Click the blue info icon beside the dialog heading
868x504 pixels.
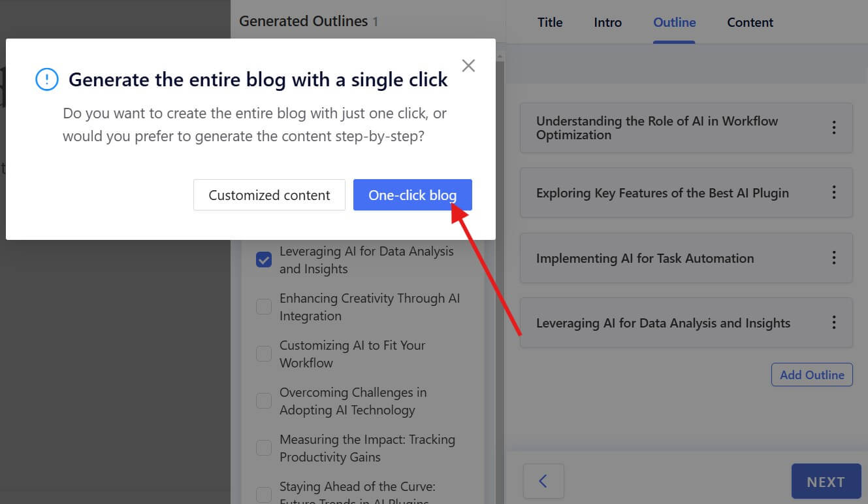click(46, 78)
